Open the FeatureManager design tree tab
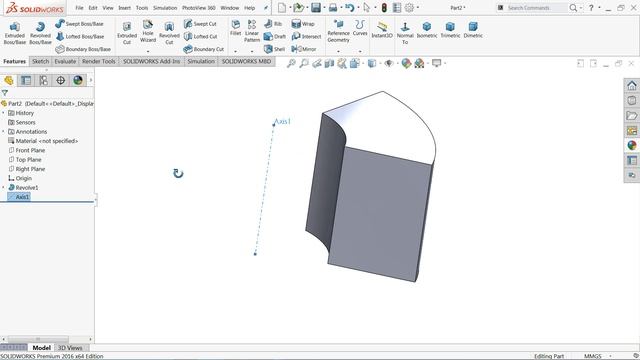 [9, 80]
